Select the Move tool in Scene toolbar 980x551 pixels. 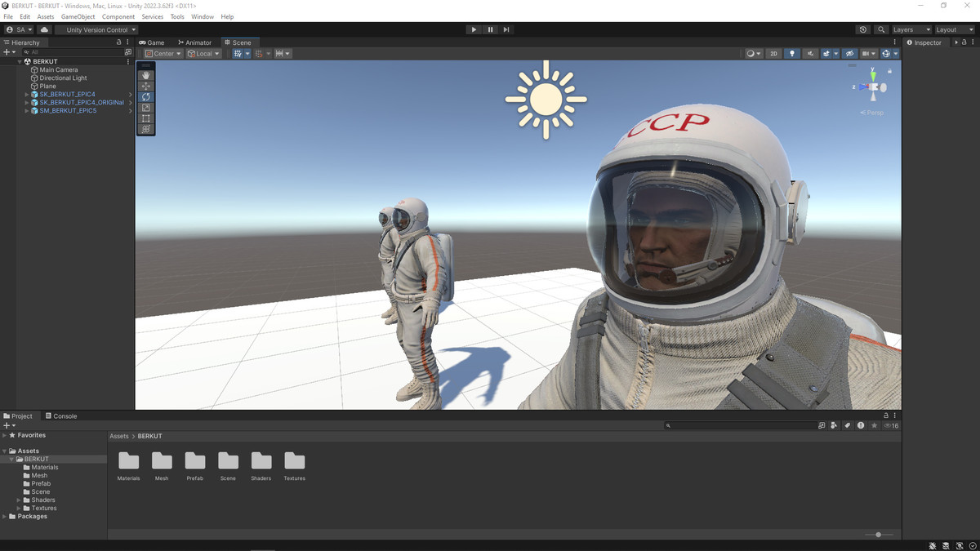[x=146, y=86]
